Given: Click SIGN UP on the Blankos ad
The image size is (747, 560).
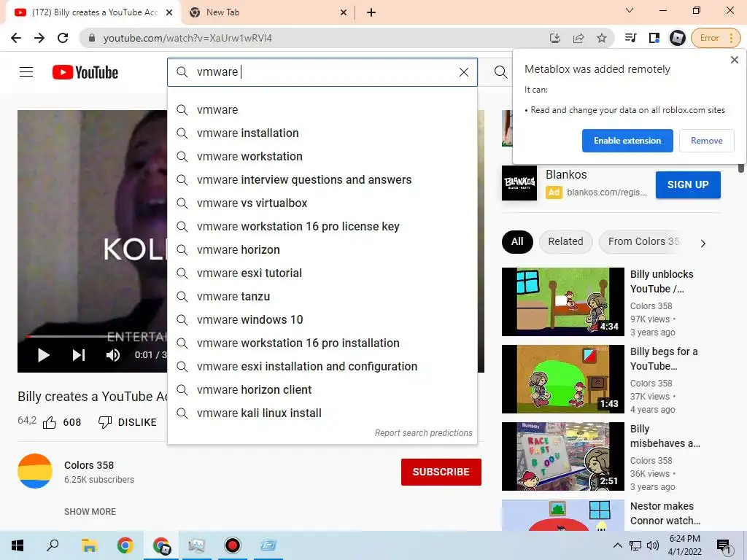Looking at the screenshot, I should 688,184.
